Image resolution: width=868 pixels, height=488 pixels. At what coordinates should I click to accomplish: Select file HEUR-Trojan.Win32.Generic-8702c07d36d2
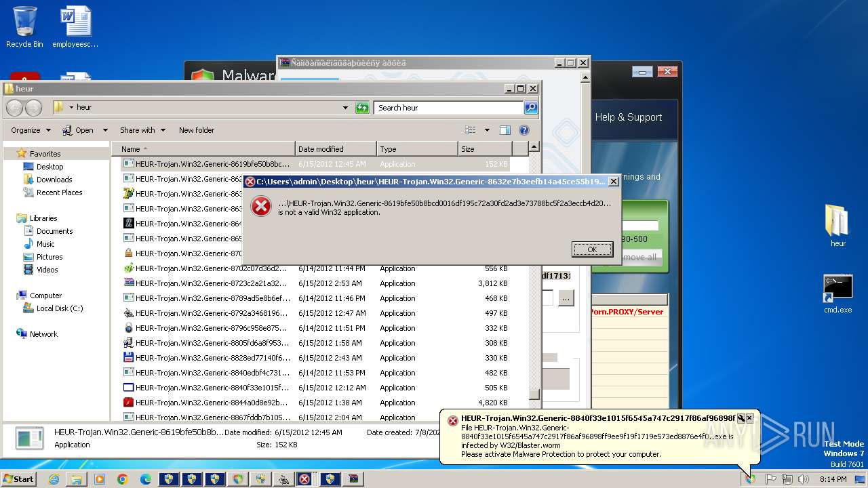tap(315, 268)
